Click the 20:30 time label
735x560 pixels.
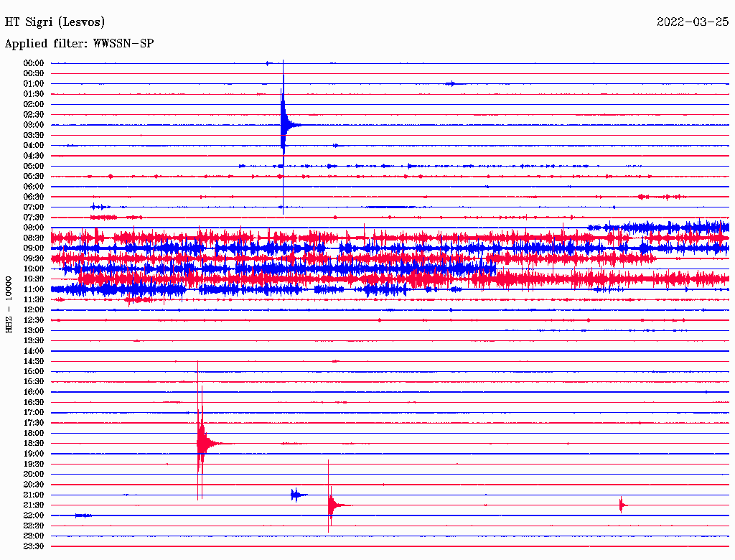pyautogui.click(x=34, y=485)
